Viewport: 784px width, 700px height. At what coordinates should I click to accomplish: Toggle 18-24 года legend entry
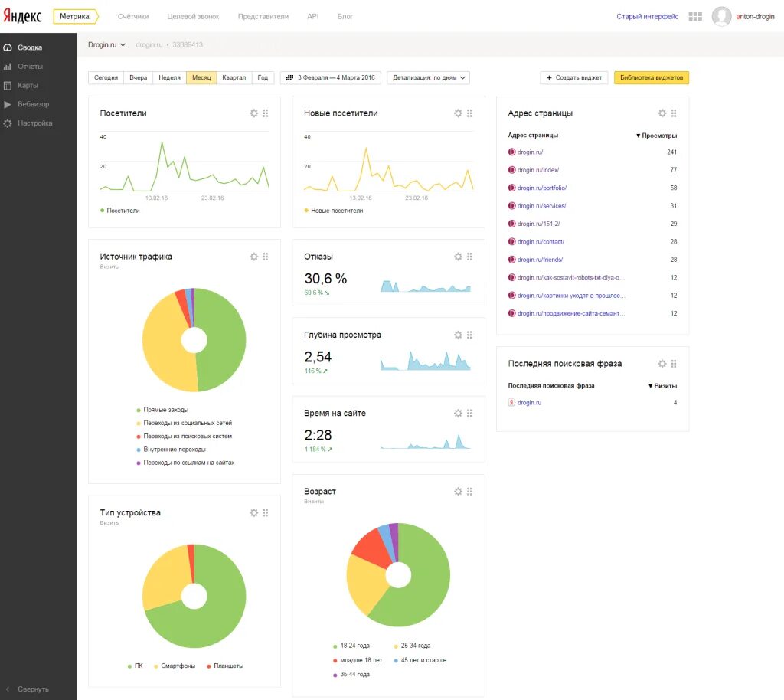tap(351, 646)
